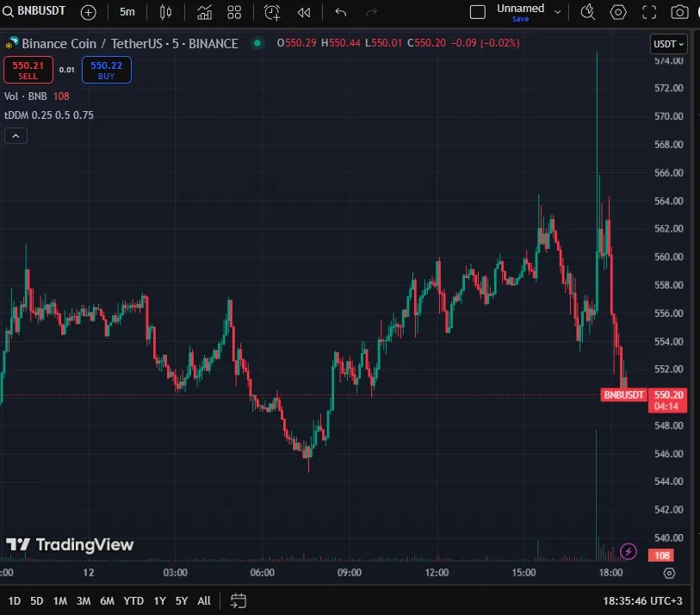Screen dimensions: 700x615
Task: Click the TradingView logo
Action: click(70, 545)
